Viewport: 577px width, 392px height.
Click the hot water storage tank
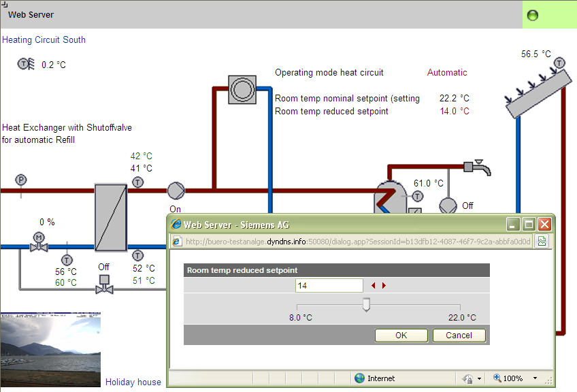(390, 197)
